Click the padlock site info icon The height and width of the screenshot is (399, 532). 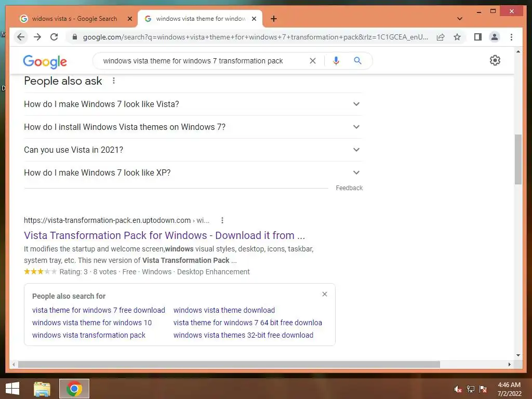tap(75, 37)
